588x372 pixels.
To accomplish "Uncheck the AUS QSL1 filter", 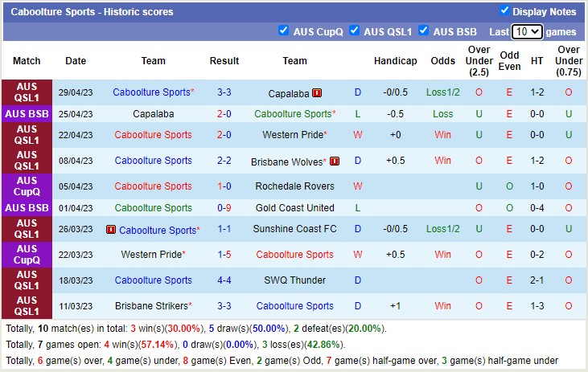I will point(354,31).
